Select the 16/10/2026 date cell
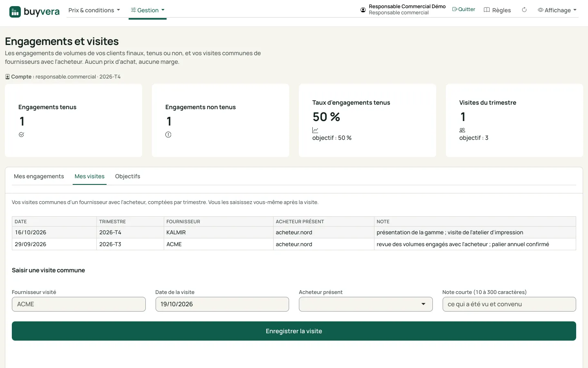Screen dimensions: 588x368 point(54,232)
